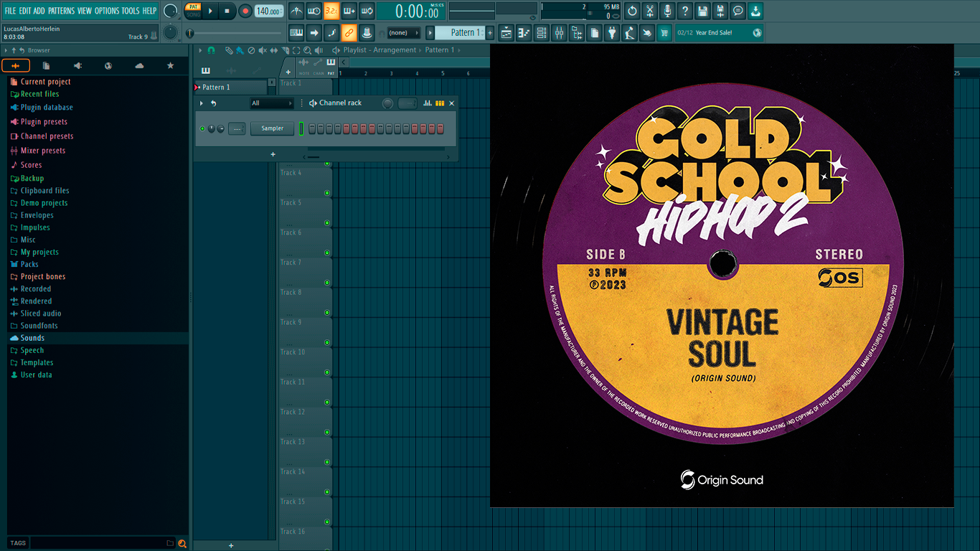The width and height of the screenshot is (980, 551).
Task: Open the project picker file icon
Action: [x=595, y=32]
